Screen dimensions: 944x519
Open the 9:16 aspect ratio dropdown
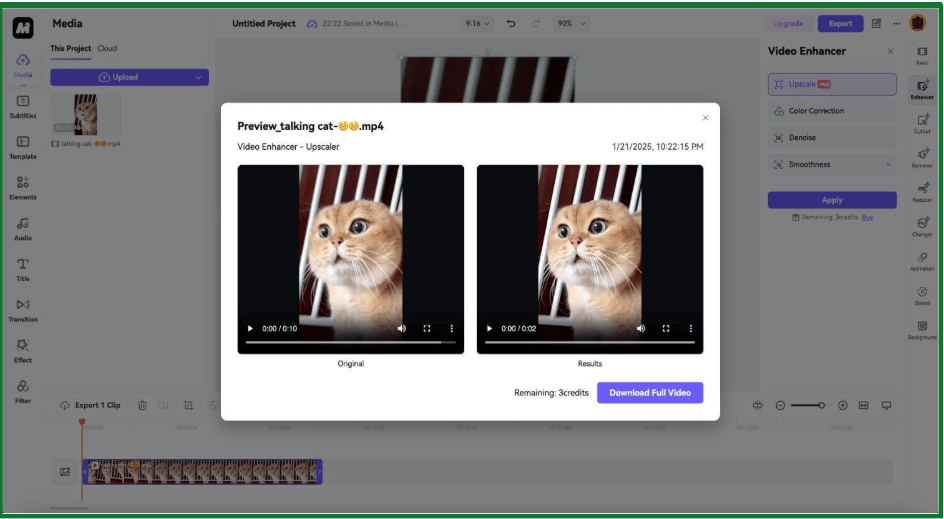(478, 23)
